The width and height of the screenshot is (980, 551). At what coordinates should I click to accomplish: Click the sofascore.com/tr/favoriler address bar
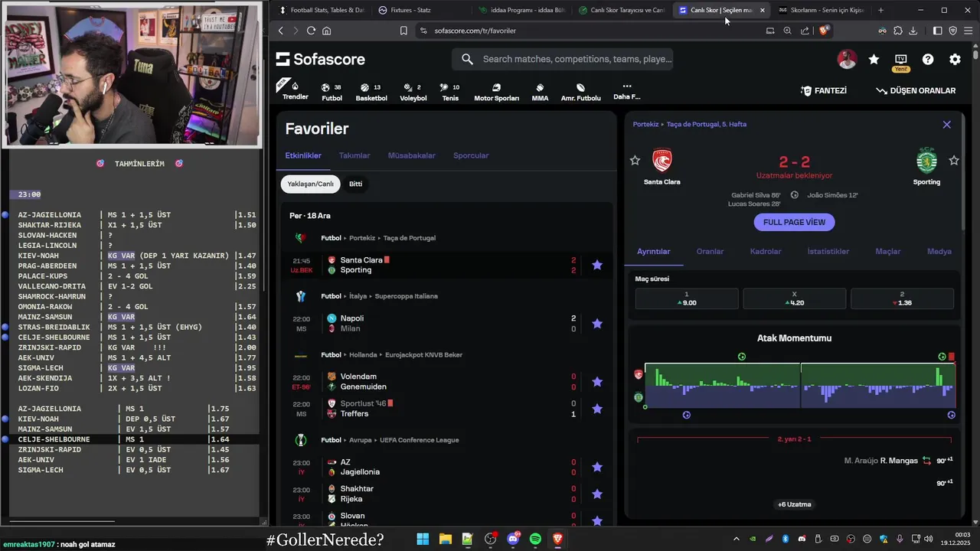475,31
